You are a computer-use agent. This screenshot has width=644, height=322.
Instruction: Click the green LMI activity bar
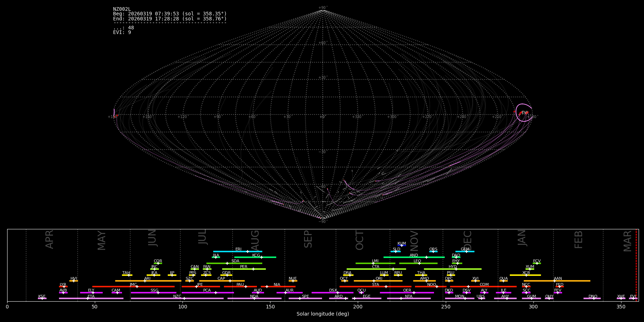click(375, 263)
